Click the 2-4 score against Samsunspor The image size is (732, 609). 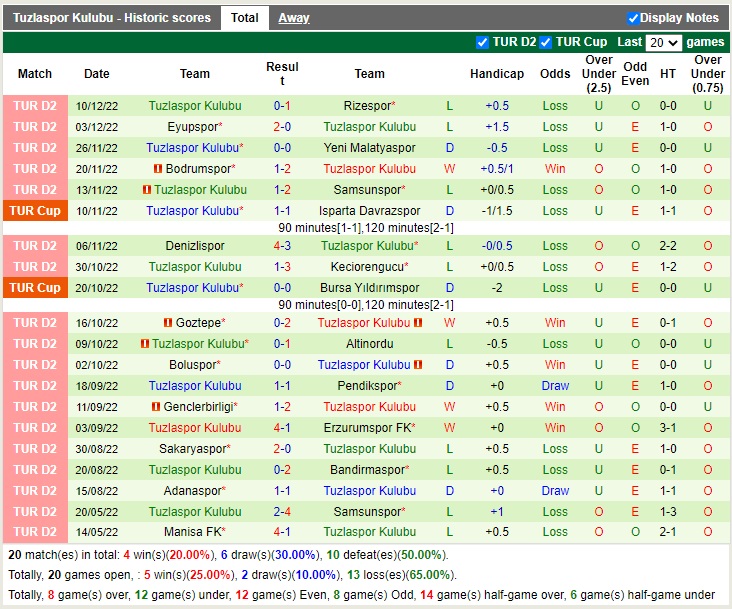282,512
